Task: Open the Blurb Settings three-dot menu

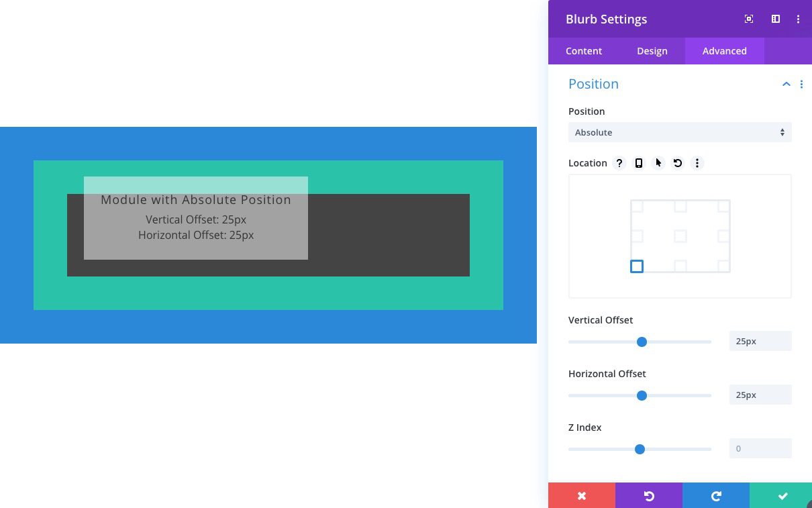Action: tap(799, 19)
